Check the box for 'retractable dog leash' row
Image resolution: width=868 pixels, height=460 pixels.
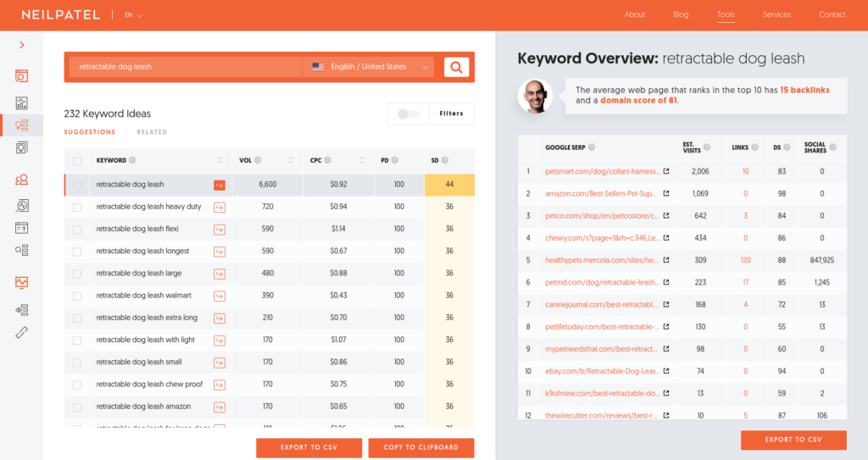(77, 185)
